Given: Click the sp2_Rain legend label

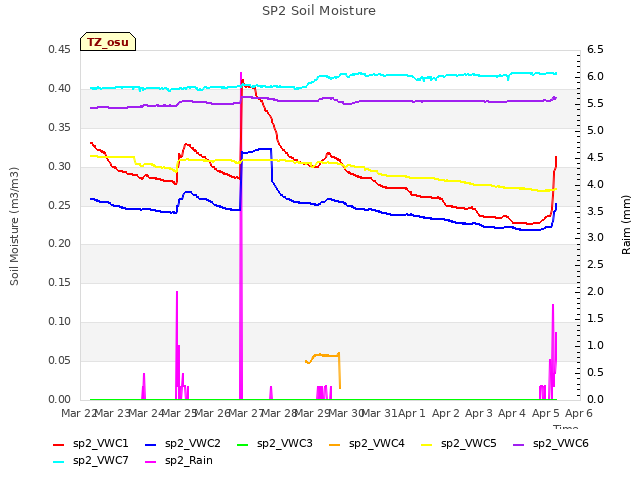Looking at the screenshot, I should pyautogui.click(x=189, y=460).
